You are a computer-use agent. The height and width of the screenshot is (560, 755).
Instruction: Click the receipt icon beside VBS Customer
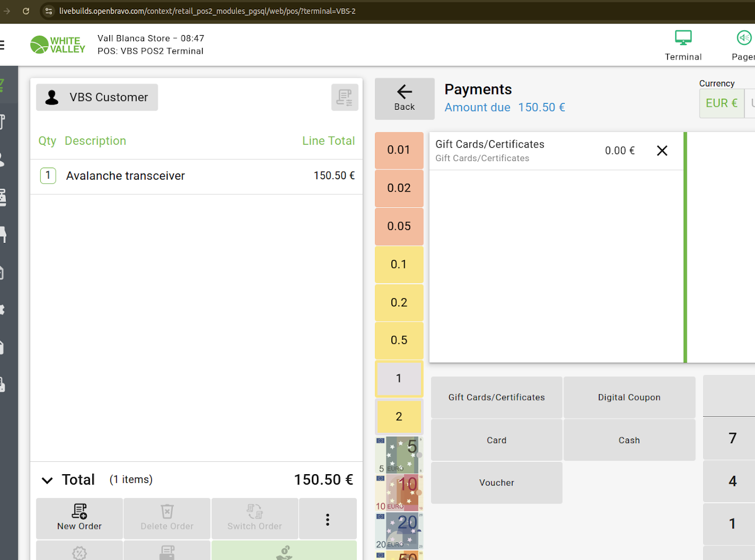[x=345, y=98]
